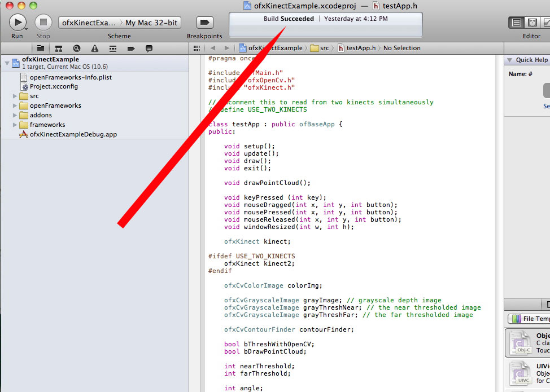The image size is (550, 392).
Task: Show the Breakpoint navigator
Action: click(131, 49)
